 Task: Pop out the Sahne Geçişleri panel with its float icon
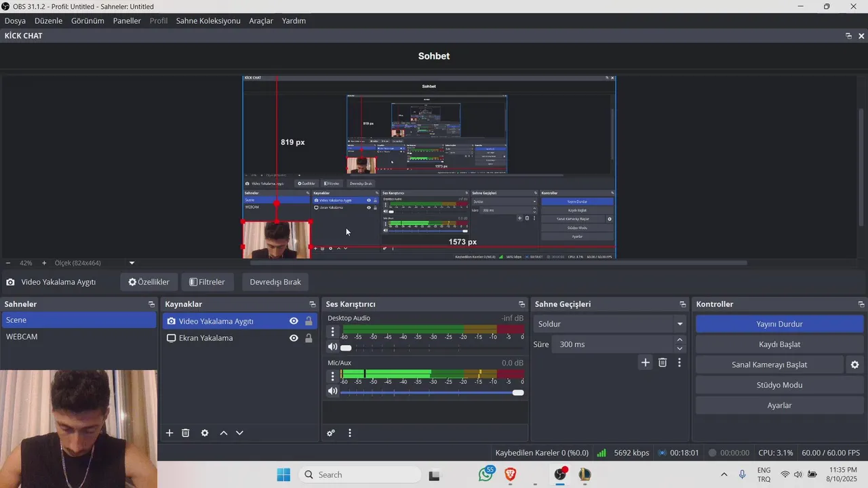click(x=683, y=304)
